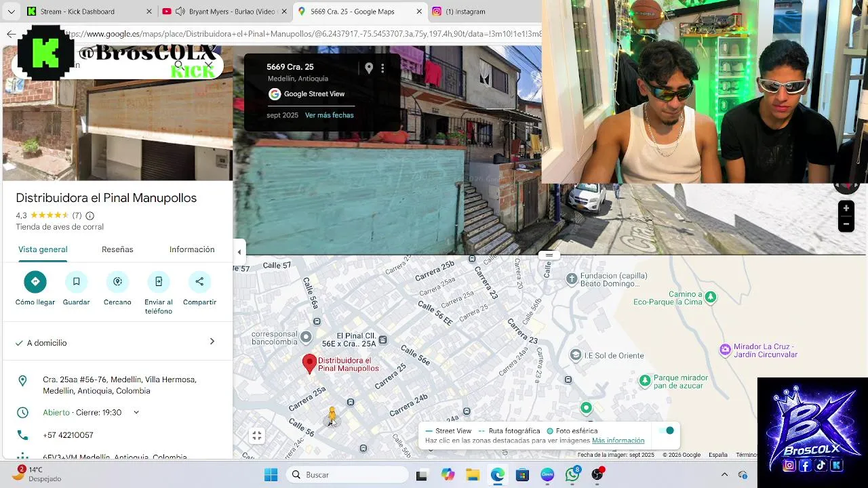The image size is (868, 488).
Task: Click the phone number +57 42210057
Action: [68, 435]
